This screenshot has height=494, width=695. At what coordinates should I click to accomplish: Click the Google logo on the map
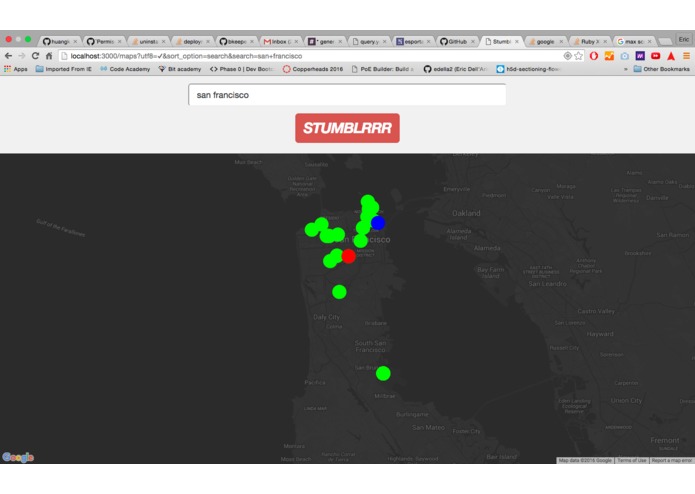tap(18, 457)
